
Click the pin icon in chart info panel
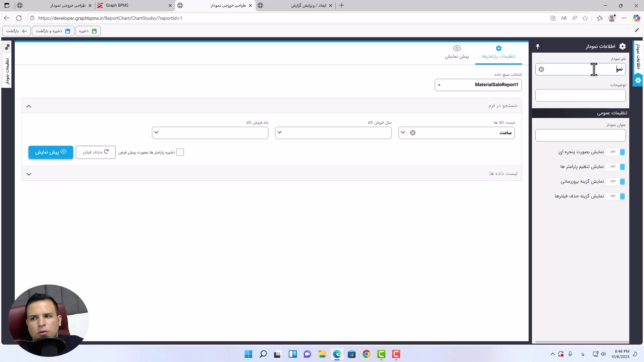[x=538, y=47]
